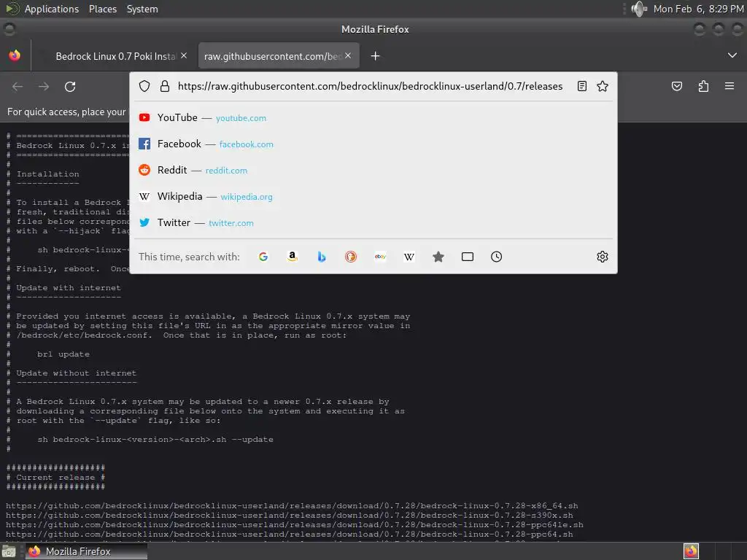Click the '--update' command line text

point(155,440)
